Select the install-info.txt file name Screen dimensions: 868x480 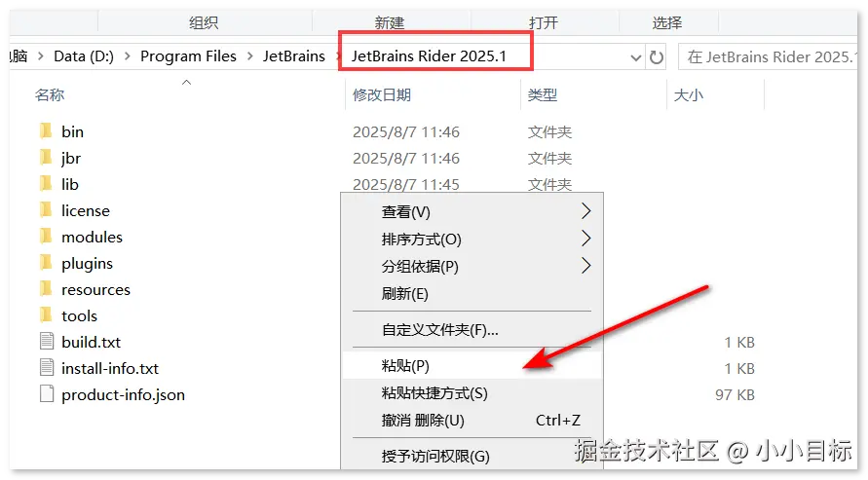click(110, 368)
